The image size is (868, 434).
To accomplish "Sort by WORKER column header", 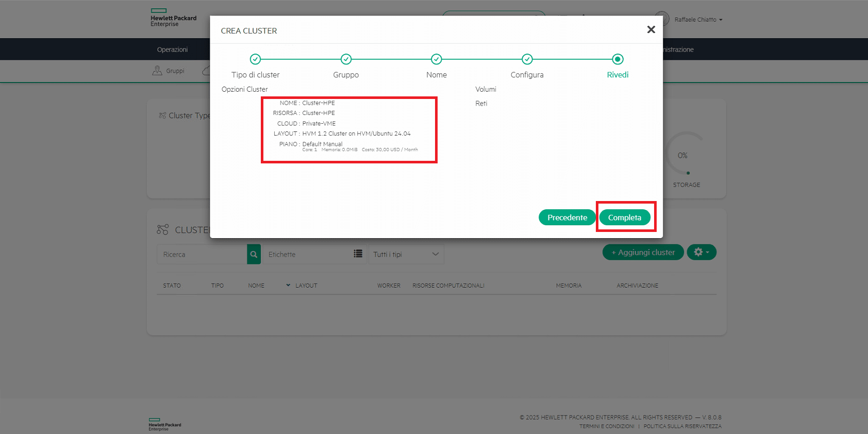I will tap(389, 286).
